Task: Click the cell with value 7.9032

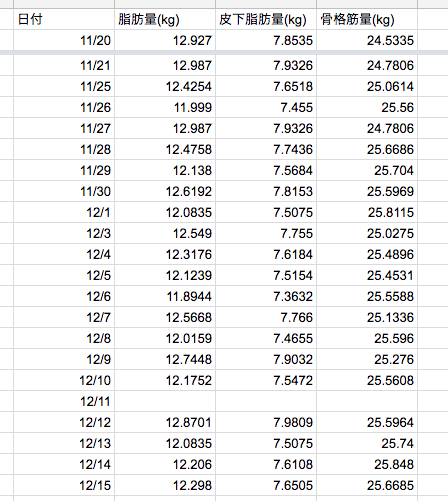Action: [x=266, y=359]
